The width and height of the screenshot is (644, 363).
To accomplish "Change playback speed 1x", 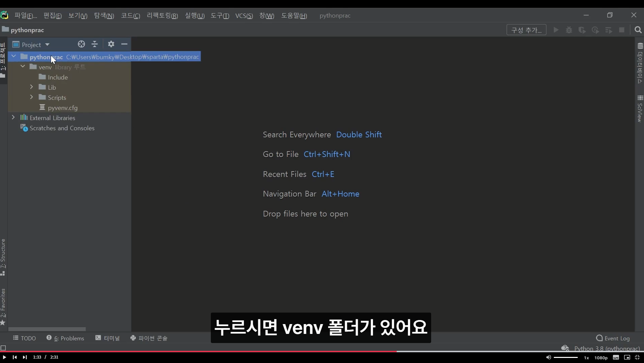I will pos(587,358).
